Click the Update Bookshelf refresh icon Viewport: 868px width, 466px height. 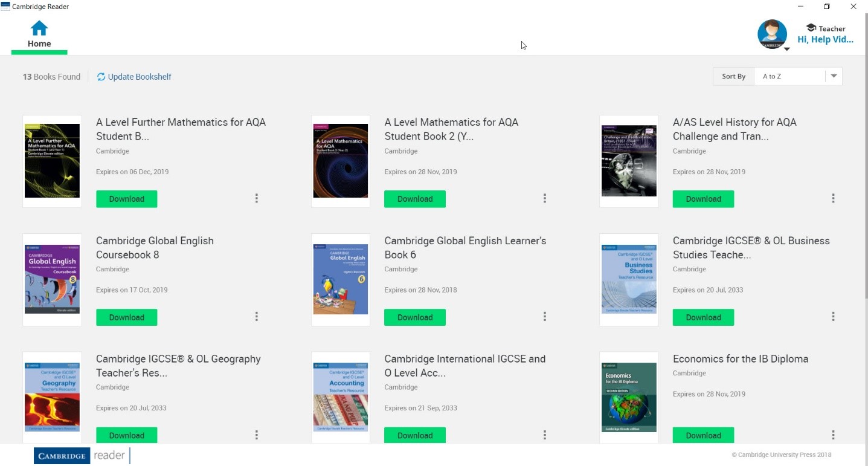tap(101, 77)
